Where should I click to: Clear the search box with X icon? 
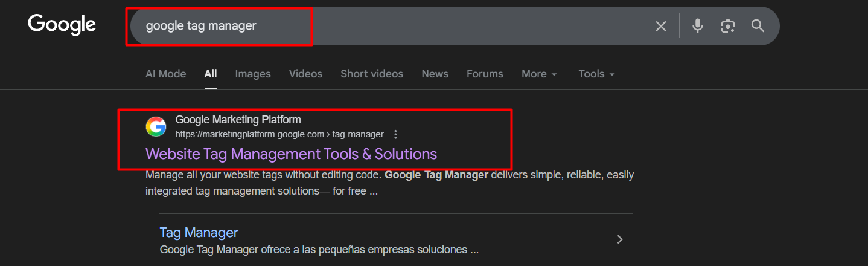click(x=661, y=26)
